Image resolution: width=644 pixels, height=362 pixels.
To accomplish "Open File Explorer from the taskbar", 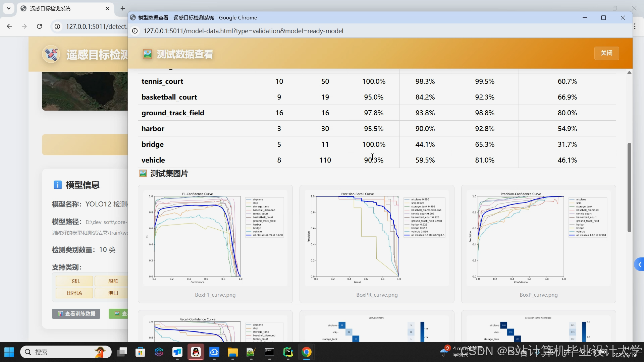I will pyautogui.click(x=232, y=352).
